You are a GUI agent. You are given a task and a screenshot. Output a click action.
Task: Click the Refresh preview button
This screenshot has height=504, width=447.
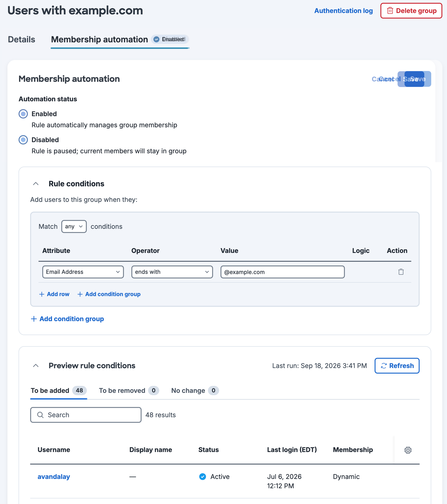click(397, 365)
